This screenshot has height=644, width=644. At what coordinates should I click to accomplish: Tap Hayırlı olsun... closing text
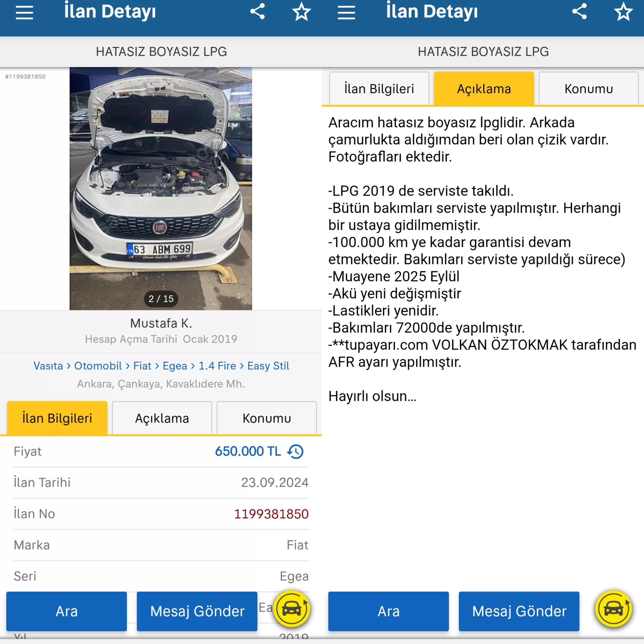372,396
